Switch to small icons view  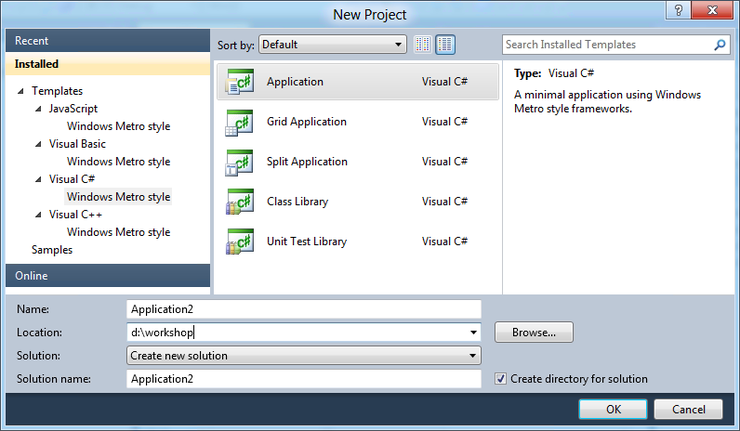[423, 45]
